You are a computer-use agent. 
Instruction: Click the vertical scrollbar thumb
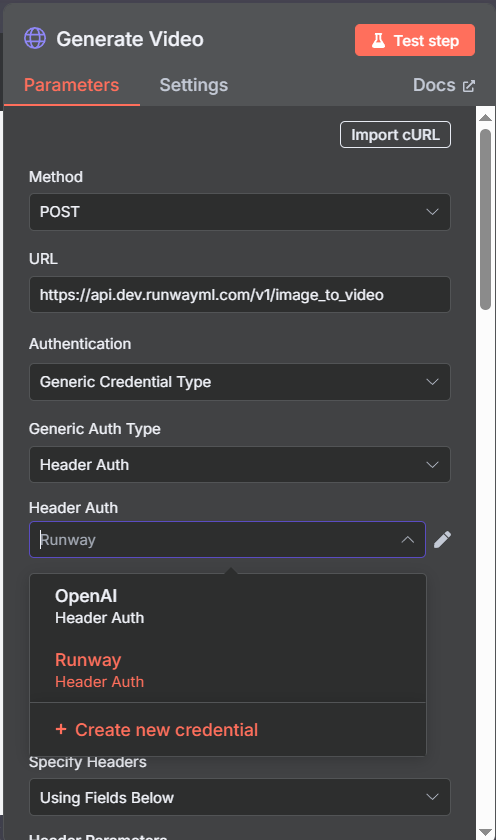[x=485, y=219]
